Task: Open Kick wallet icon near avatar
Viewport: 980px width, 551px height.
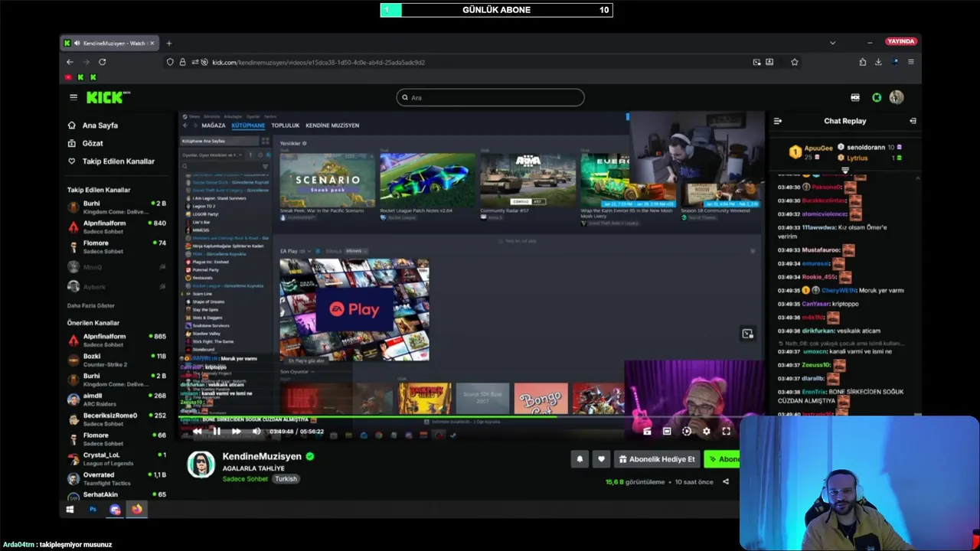Action: point(855,97)
